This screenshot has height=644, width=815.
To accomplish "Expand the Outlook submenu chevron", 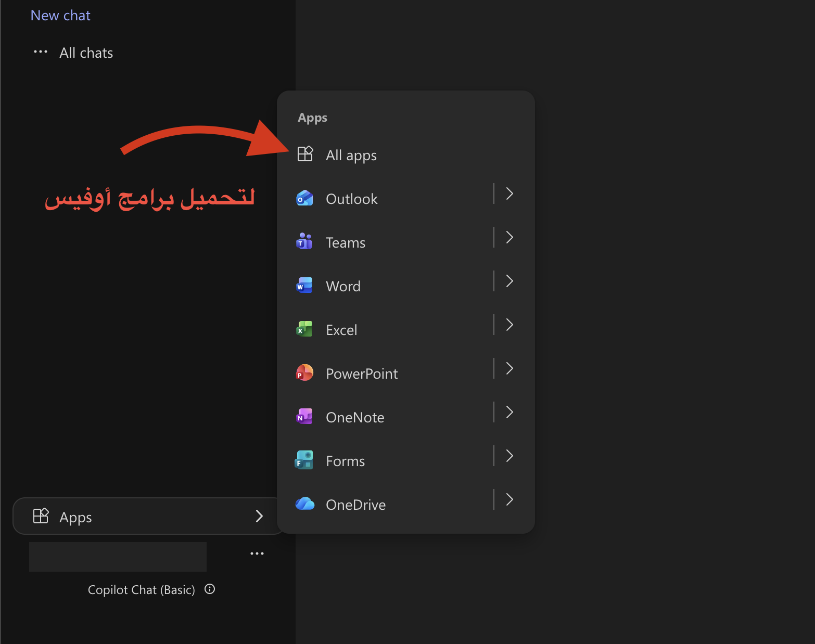I will coord(510,194).
